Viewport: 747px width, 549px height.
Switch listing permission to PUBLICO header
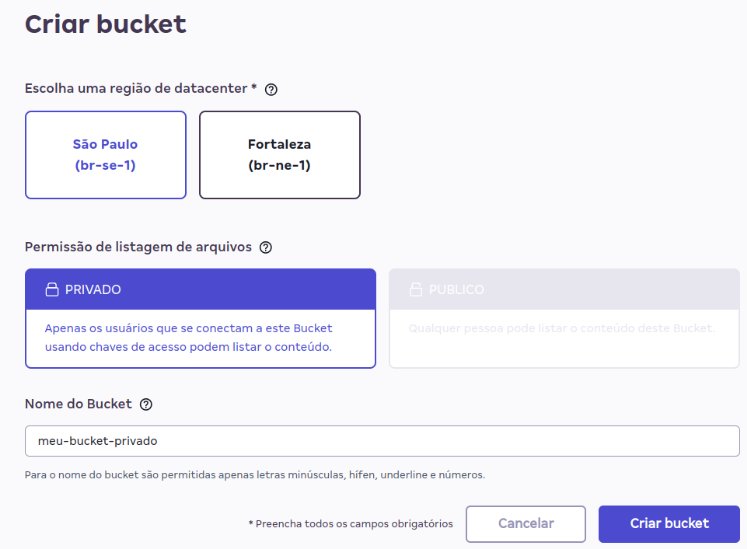pyautogui.click(x=563, y=289)
